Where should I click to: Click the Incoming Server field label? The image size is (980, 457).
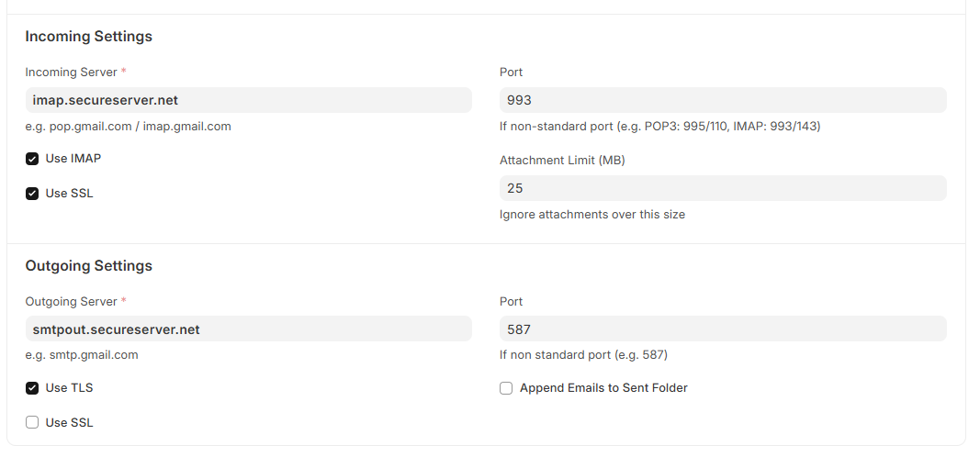pyautogui.click(x=72, y=72)
